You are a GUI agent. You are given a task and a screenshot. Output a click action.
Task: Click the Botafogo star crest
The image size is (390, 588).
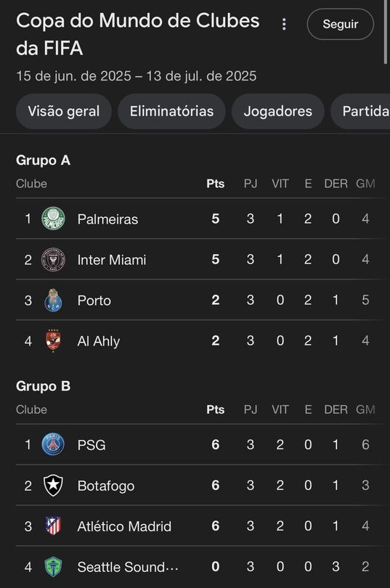(53, 485)
